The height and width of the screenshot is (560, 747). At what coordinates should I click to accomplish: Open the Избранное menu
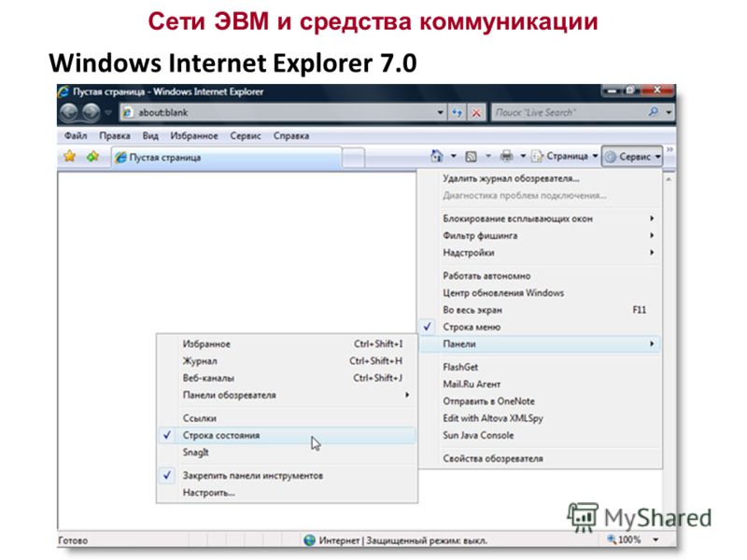[x=194, y=136]
